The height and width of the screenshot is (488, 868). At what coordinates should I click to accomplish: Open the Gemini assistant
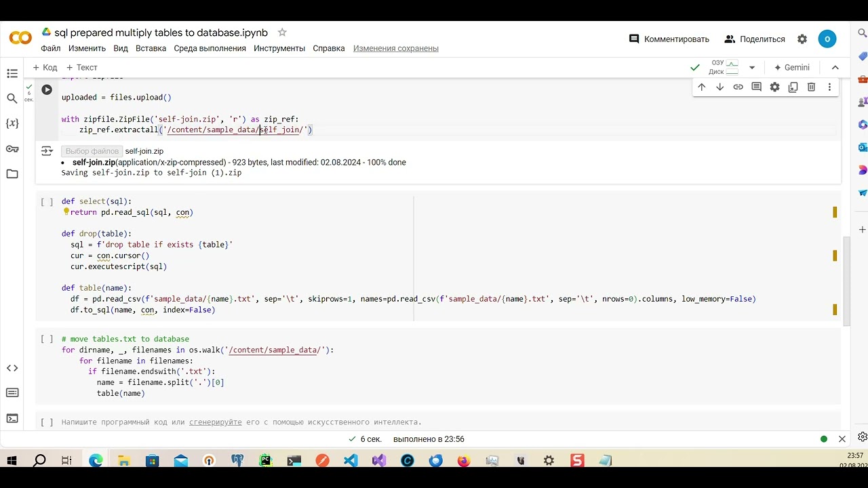point(791,68)
